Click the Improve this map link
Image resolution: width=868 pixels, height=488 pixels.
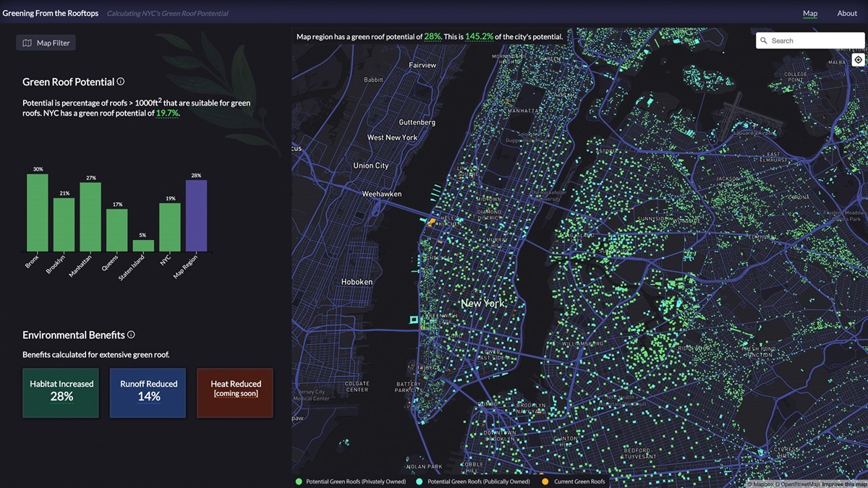[x=843, y=484]
